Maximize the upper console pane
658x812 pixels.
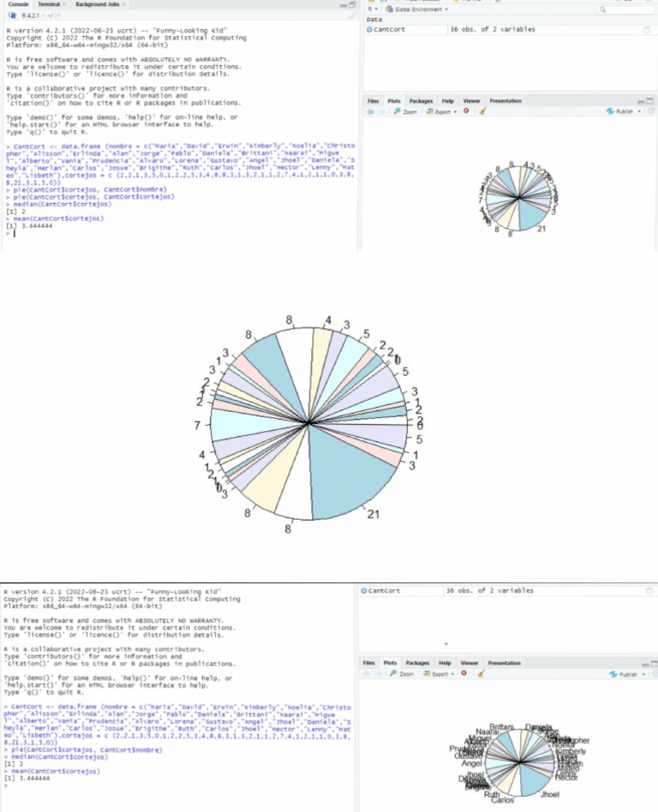tap(352, 4)
